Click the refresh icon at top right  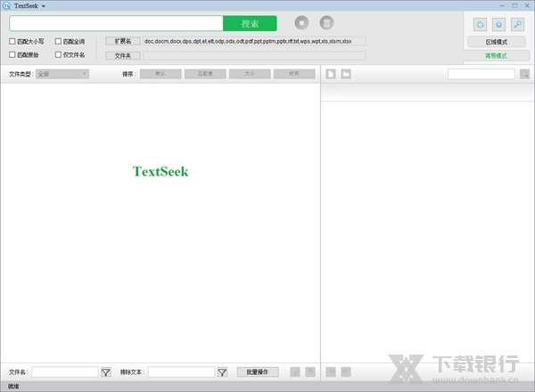tap(480, 25)
